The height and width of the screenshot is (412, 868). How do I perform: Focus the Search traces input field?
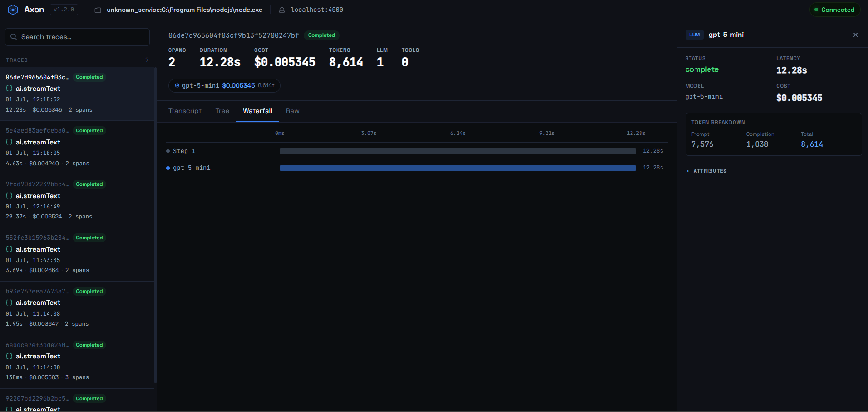pos(77,37)
